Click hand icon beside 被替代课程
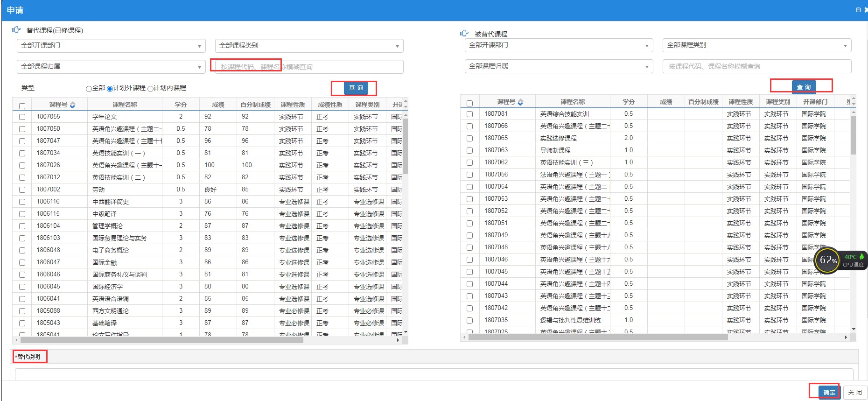868x401 pixels. coord(464,34)
